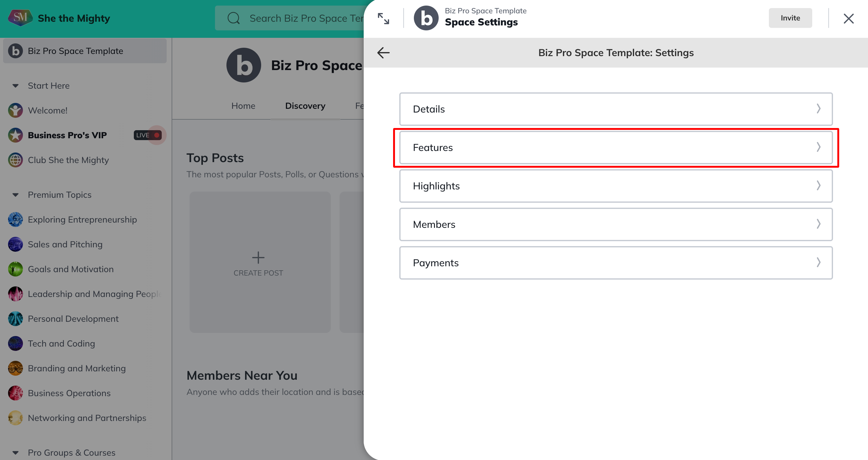
Task: Open the Welcome! space icon
Action: coord(15,110)
